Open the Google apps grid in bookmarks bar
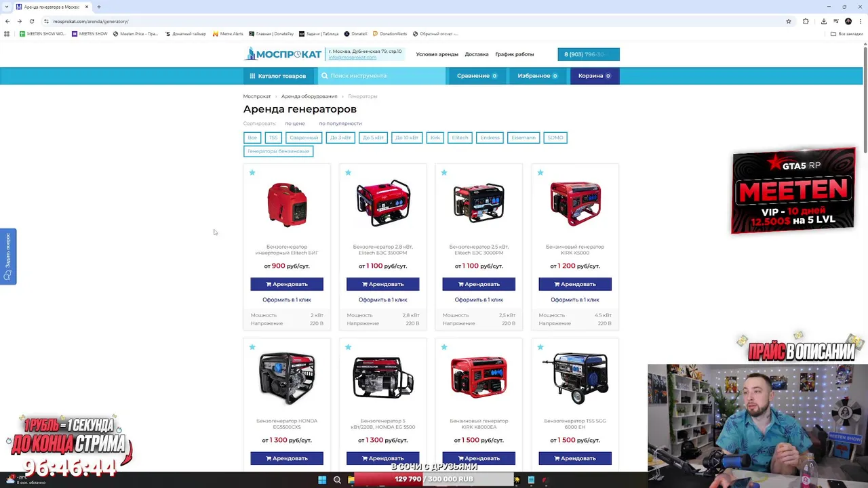Screen dimensions: 868x488 point(7,34)
